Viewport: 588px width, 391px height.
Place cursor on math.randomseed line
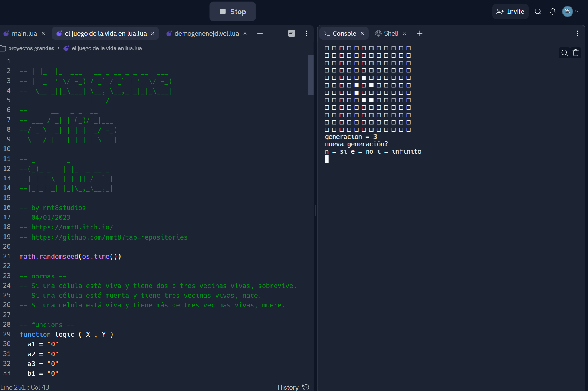[70, 256]
